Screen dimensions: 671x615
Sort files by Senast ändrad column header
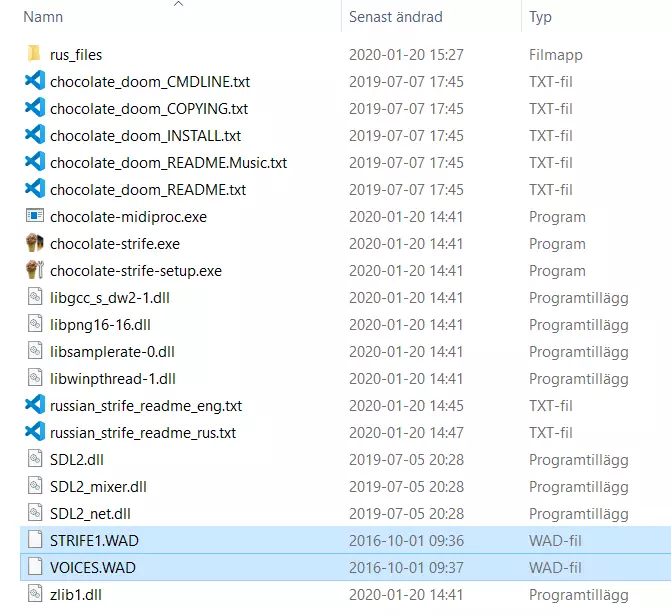395,17
